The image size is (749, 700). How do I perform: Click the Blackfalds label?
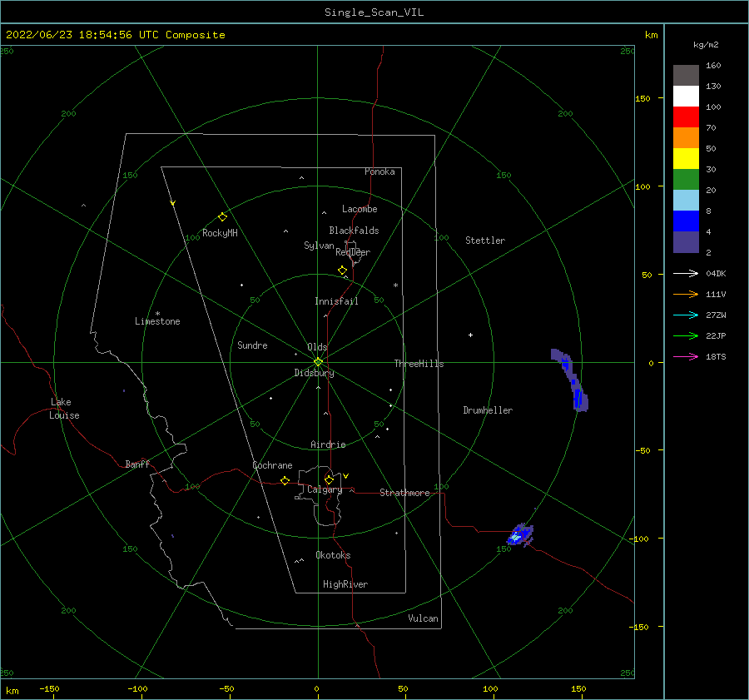(354, 231)
